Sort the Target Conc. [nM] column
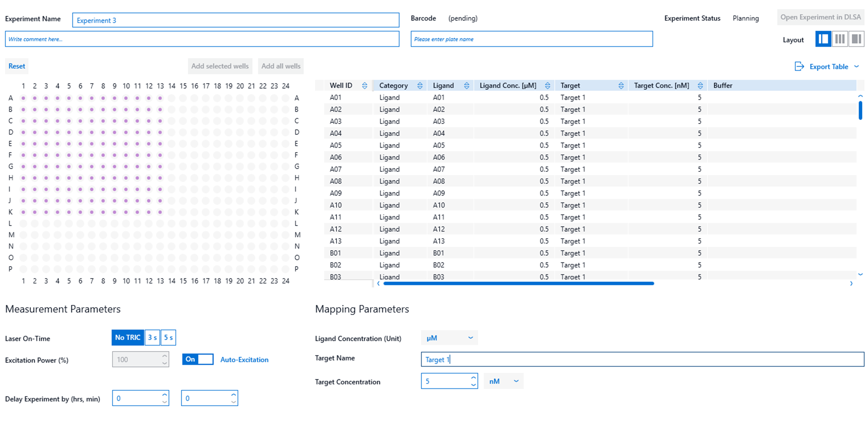Viewport: 868px width, 428px height. pos(701,85)
